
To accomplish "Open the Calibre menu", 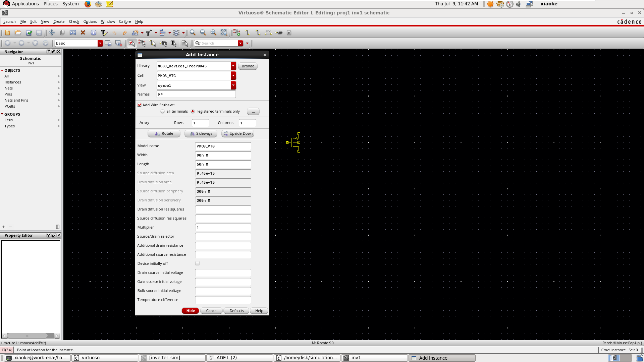I will [x=125, y=21].
